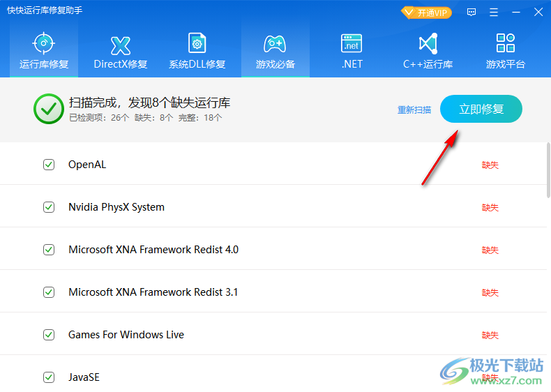Open the 运行库修复 tab
551x392 pixels.
[x=44, y=50]
